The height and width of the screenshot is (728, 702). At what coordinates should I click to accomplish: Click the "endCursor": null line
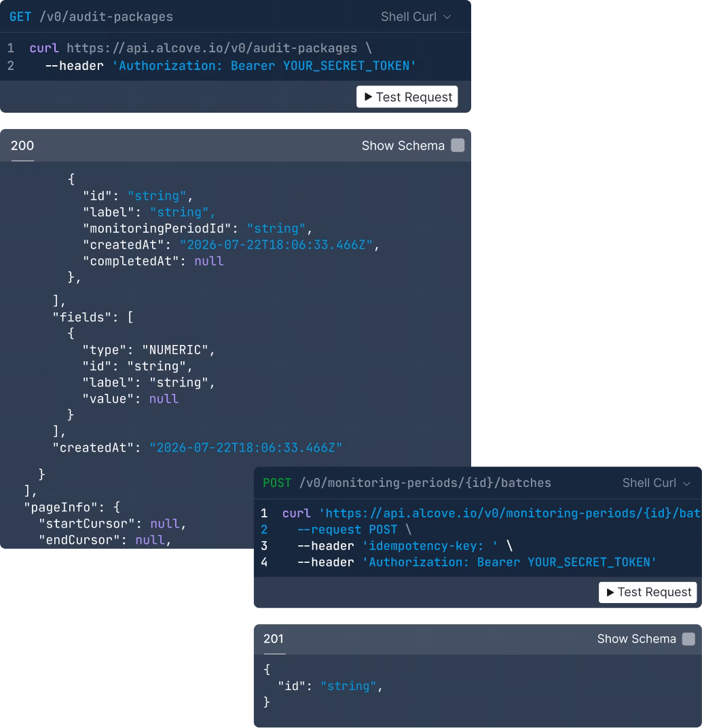click(105, 540)
